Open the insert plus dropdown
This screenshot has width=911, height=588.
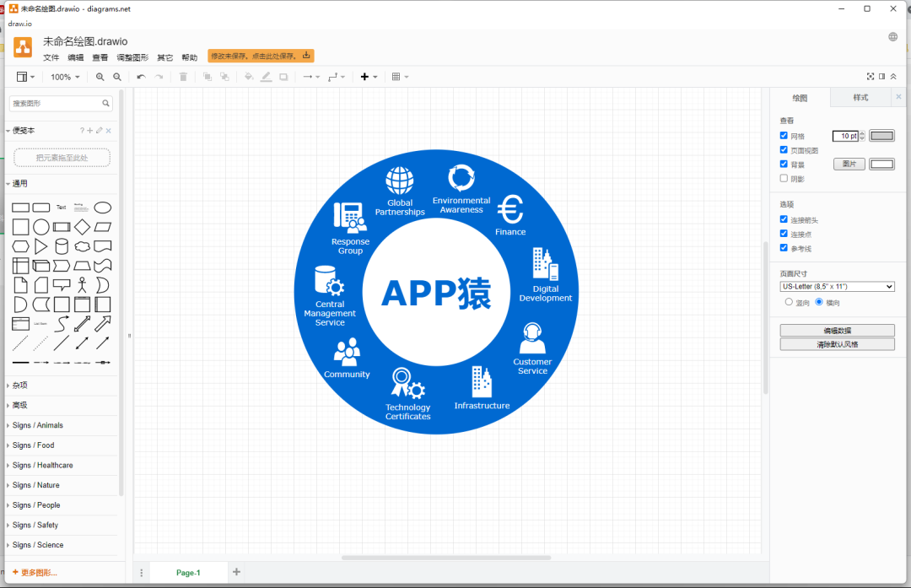(x=369, y=77)
